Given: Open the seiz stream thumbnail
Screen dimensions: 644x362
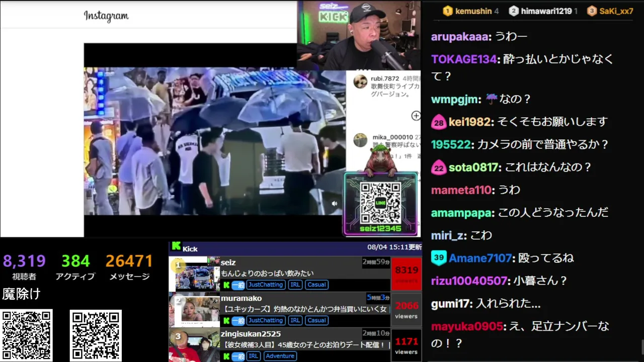Looking at the screenshot, I should (195, 274).
